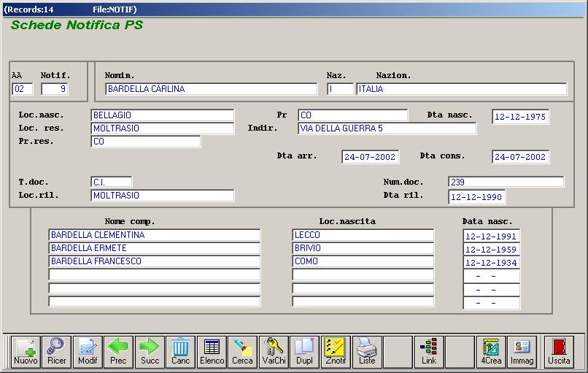Image resolution: width=588 pixels, height=373 pixels.
Task: Exit with the Uscita door button
Action: coord(559,352)
